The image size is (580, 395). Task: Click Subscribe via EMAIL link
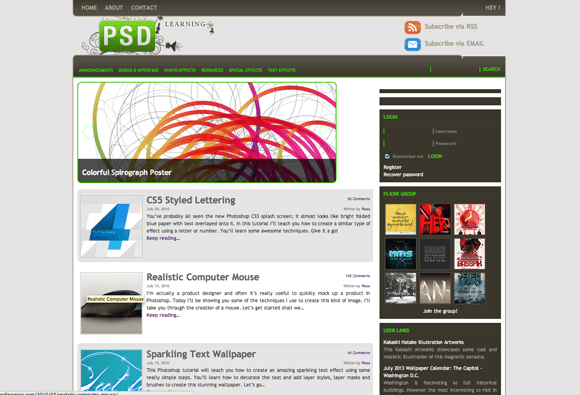[454, 44]
